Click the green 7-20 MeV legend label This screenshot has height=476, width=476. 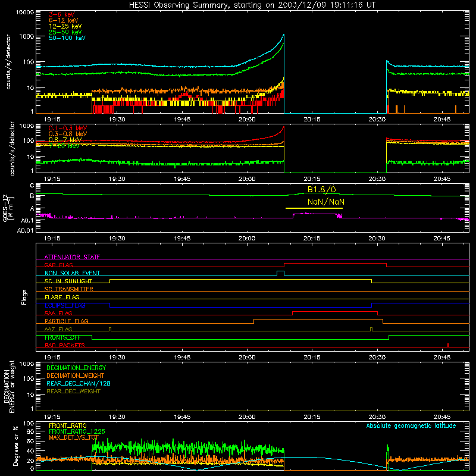[x=64, y=146]
